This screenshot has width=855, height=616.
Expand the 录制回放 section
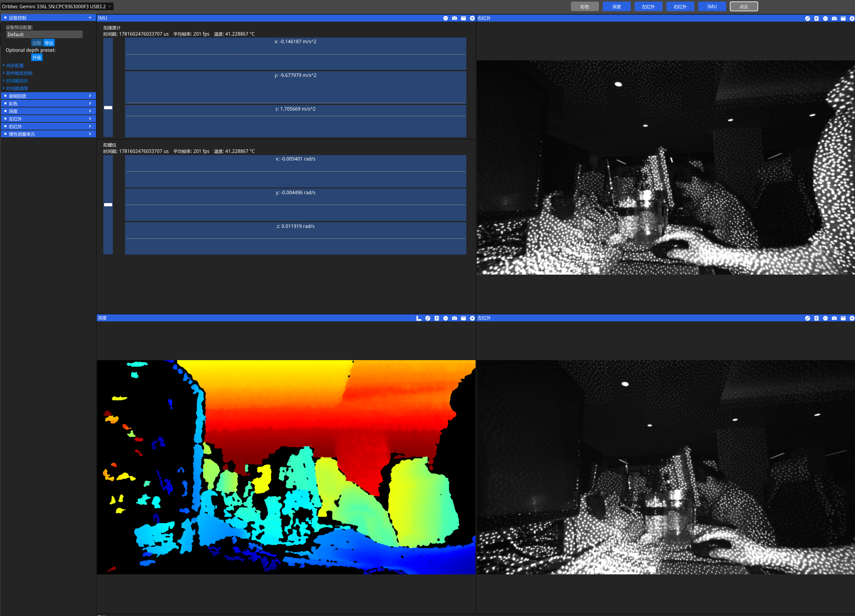click(x=48, y=96)
